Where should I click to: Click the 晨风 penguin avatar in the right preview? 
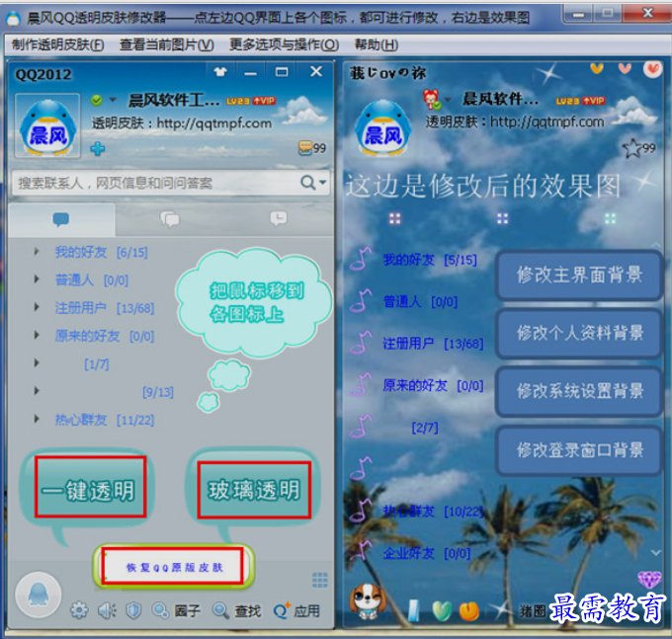point(382,126)
